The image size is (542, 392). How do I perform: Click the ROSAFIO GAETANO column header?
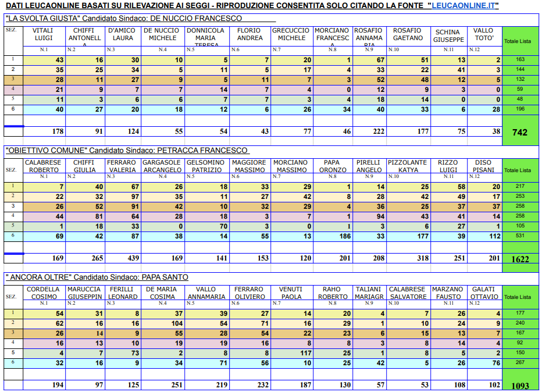click(x=408, y=34)
